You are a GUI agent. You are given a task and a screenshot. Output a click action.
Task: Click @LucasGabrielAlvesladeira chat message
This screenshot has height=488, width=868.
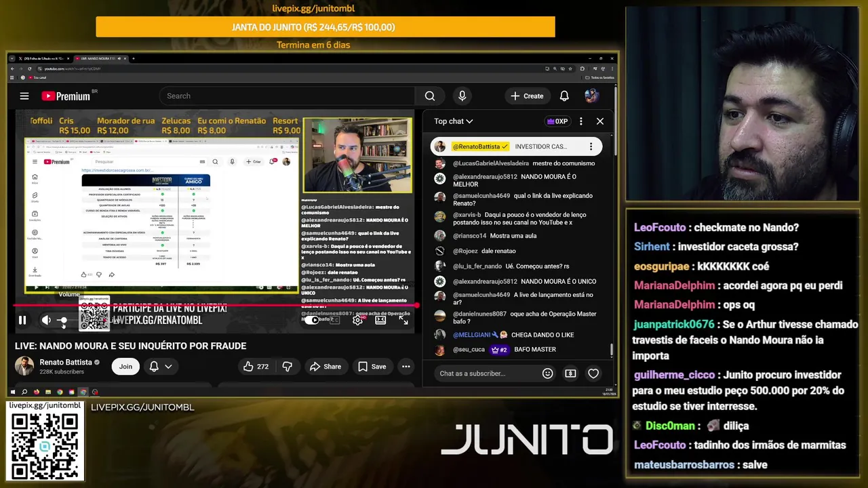(515, 163)
